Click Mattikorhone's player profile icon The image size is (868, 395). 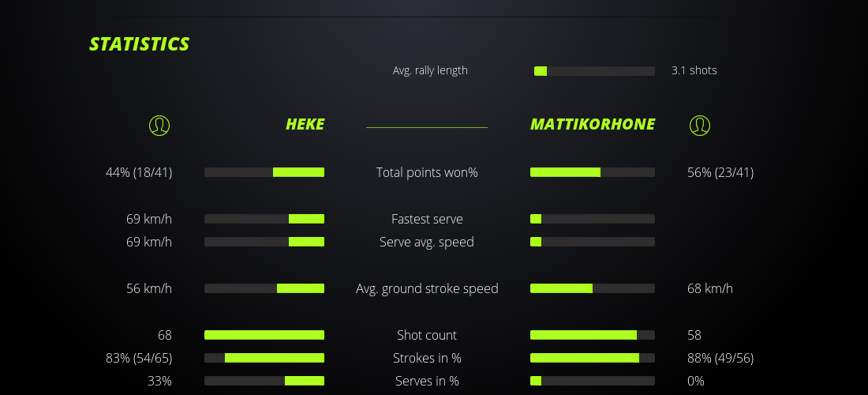coord(699,125)
